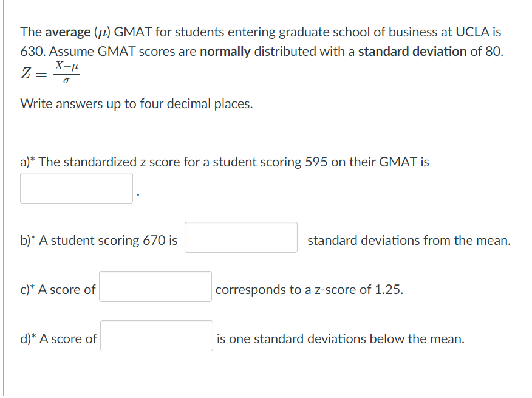Focus the input for student scoring 670
Viewport: 532px width, 398px height.
[241, 238]
